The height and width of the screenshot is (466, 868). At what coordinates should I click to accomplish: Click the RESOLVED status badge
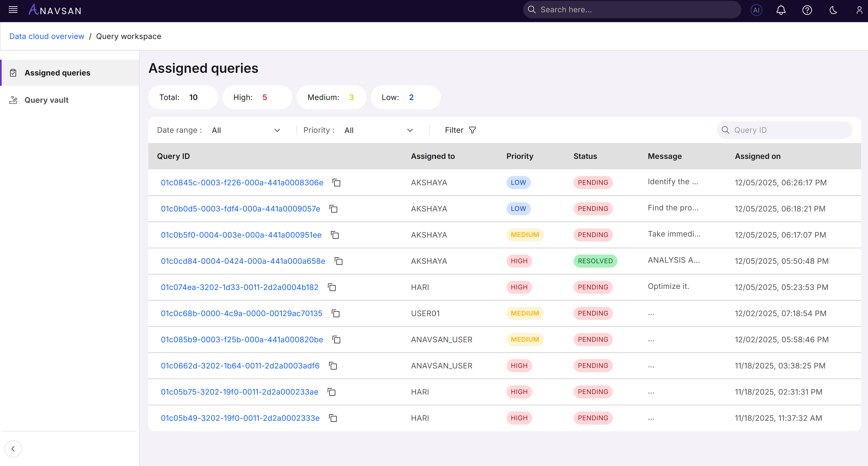click(x=595, y=261)
